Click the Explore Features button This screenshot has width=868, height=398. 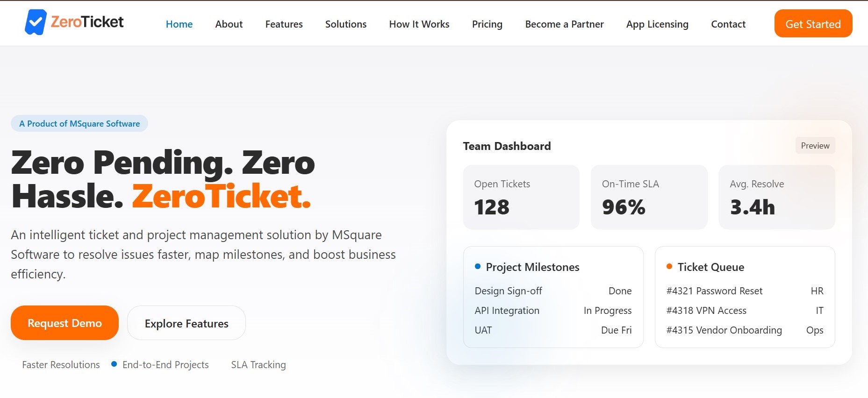point(187,323)
